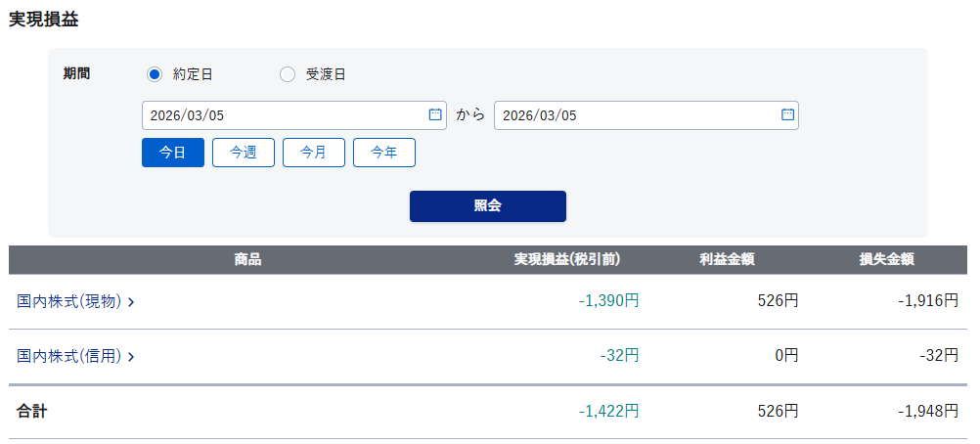Image resolution: width=980 pixels, height=444 pixels.
Task: Select the 約定日 radio button
Action: 154,74
